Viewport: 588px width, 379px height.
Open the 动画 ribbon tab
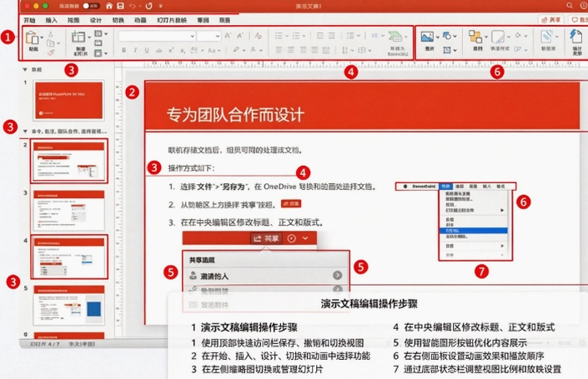pyautogui.click(x=140, y=20)
